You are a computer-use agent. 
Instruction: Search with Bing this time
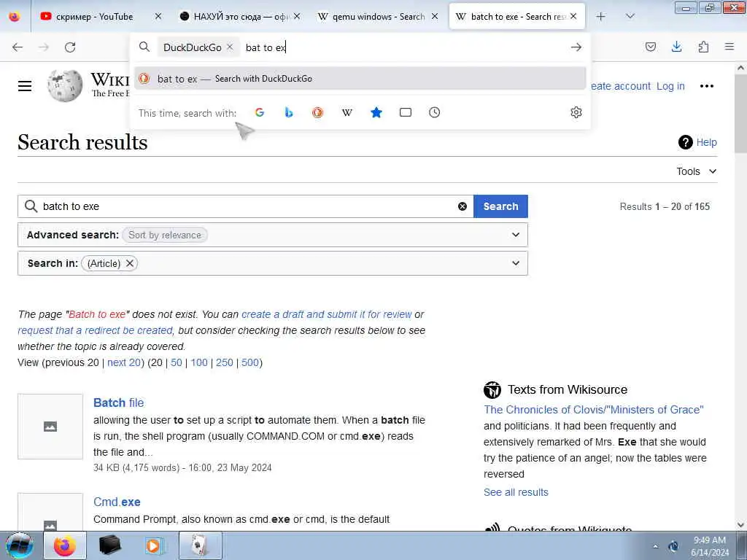click(x=289, y=112)
